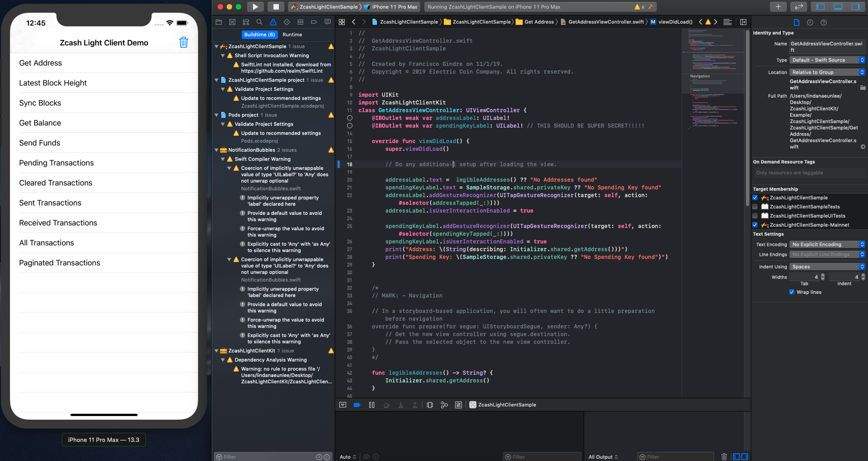Screen dimensions: 868x461
Task: Select the Quick Help inspector icon
Action: coord(823,22)
